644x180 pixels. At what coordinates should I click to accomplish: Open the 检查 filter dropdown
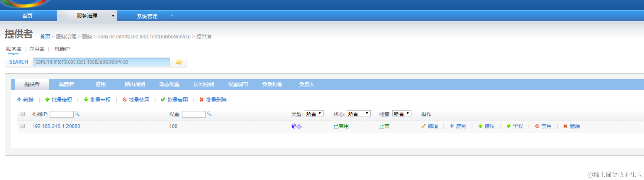[x=402, y=114]
